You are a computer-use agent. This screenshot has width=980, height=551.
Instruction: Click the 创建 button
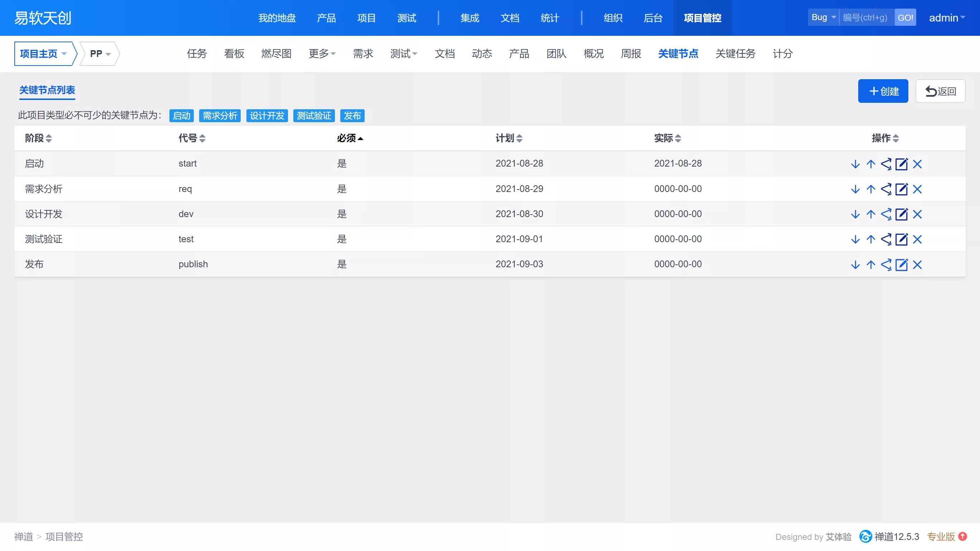tap(883, 91)
